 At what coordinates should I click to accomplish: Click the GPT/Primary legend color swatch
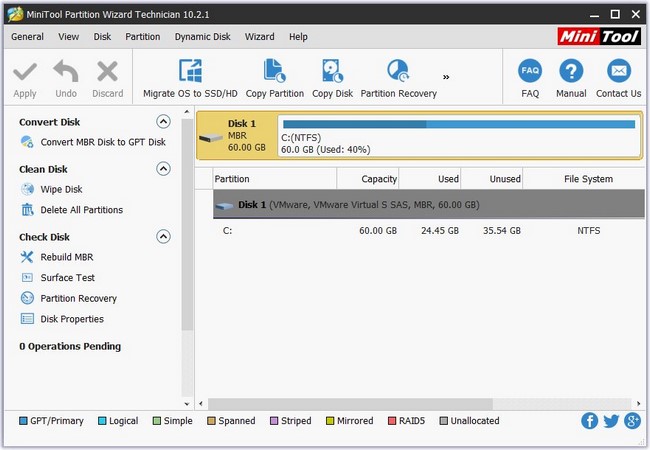click(23, 421)
